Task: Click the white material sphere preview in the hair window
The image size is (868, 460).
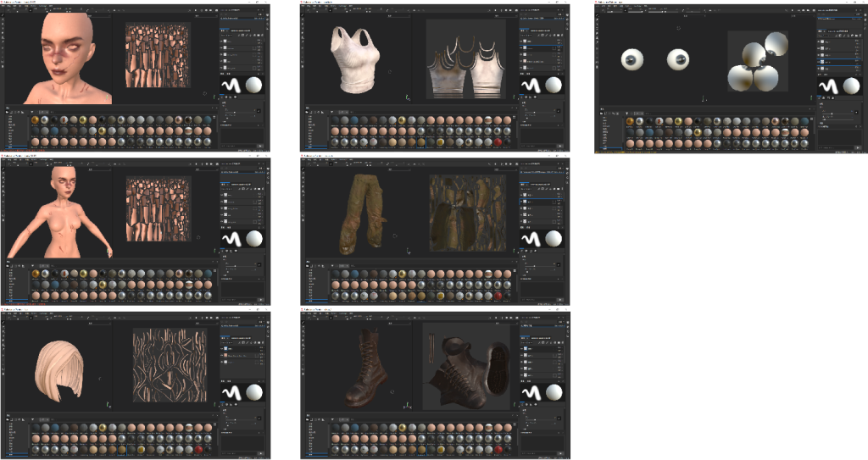Action: [253, 393]
